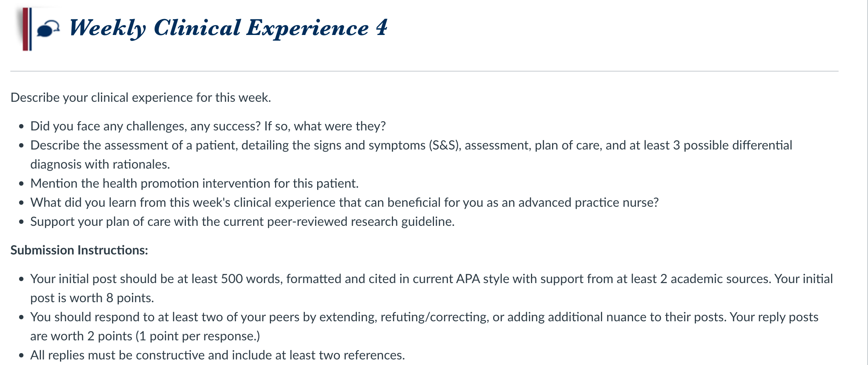Viewport: 868px width, 365px height.
Task: Click the numeral 4 in the title
Action: 382,27
